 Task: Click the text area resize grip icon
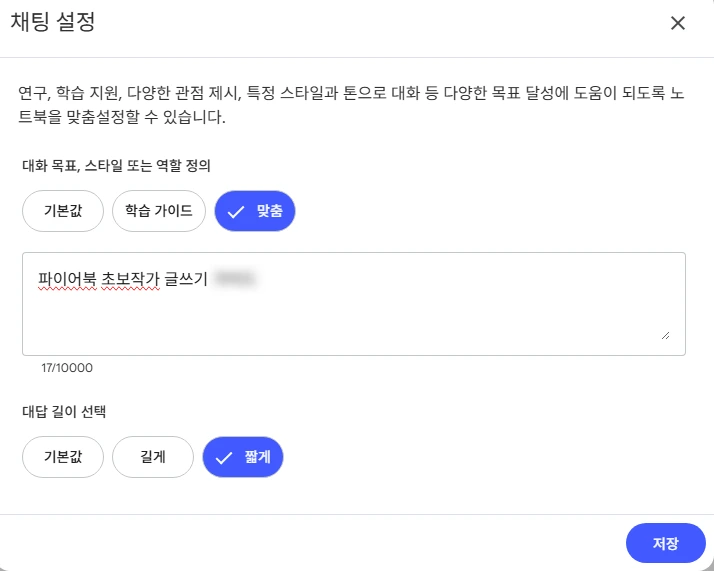665,336
